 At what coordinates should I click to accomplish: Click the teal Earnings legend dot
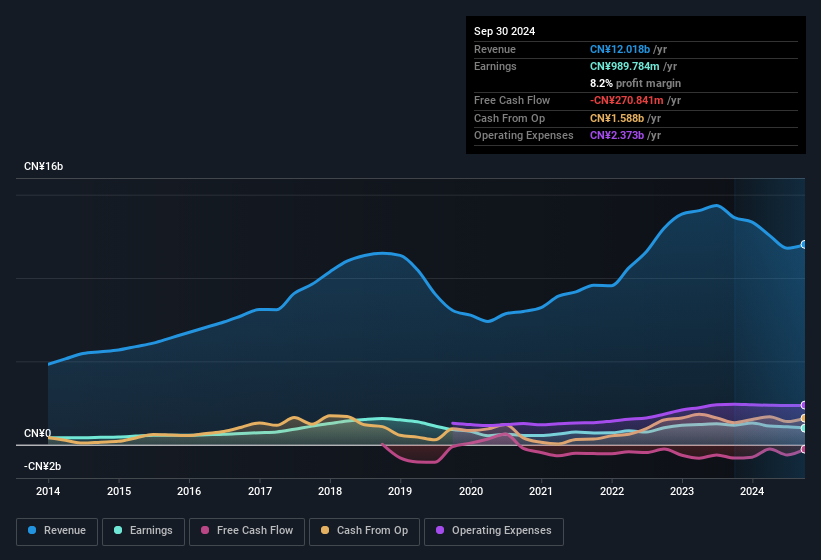(x=119, y=531)
